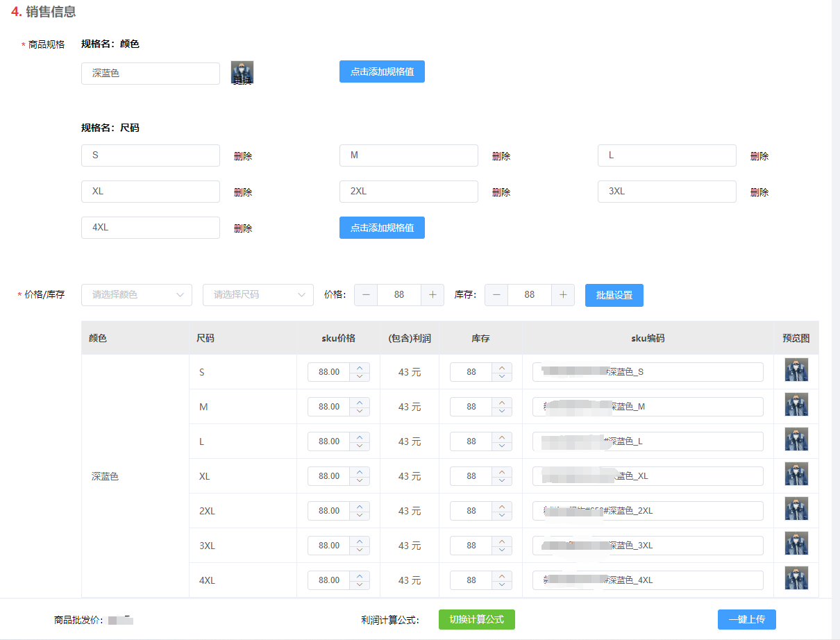Image resolution: width=840 pixels, height=640 pixels.
Task: Click the plus icon of the stock stepper
Action: (563, 295)
